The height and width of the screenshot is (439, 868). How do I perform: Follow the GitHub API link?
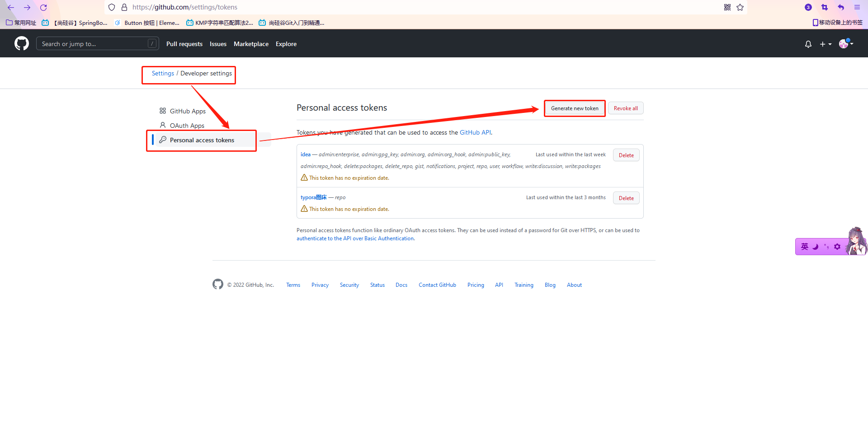pos(475,132)
